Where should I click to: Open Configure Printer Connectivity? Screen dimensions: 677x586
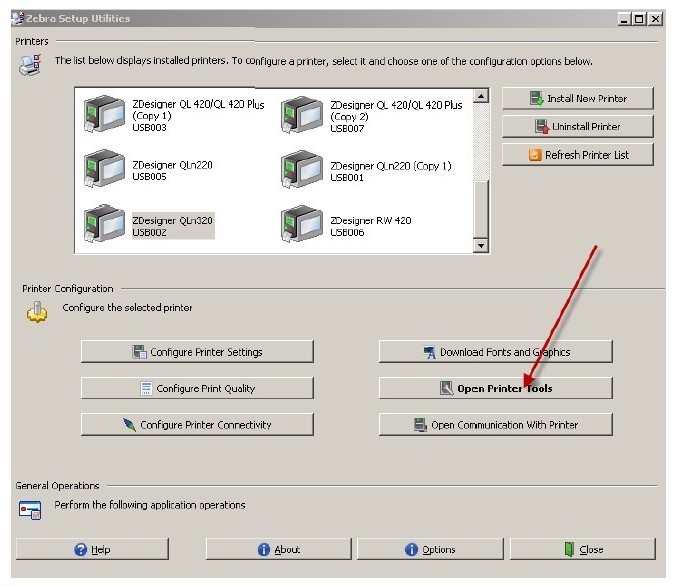point(197,424)
